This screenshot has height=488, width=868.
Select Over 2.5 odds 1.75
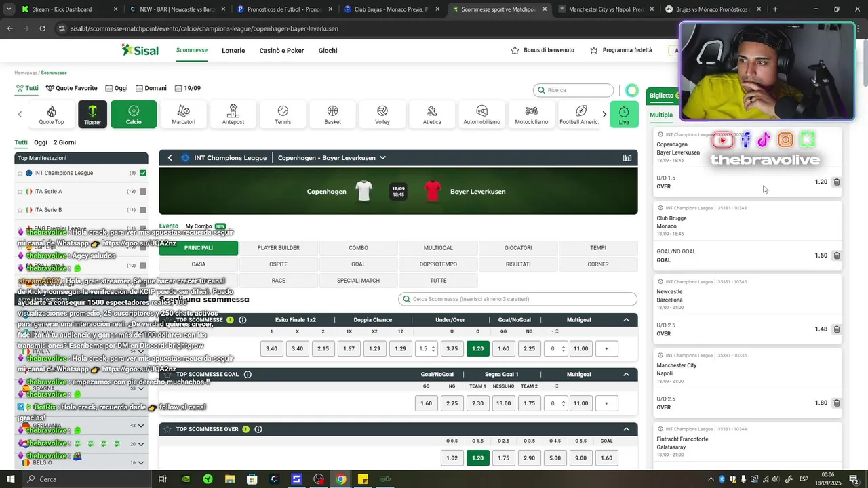503,458
